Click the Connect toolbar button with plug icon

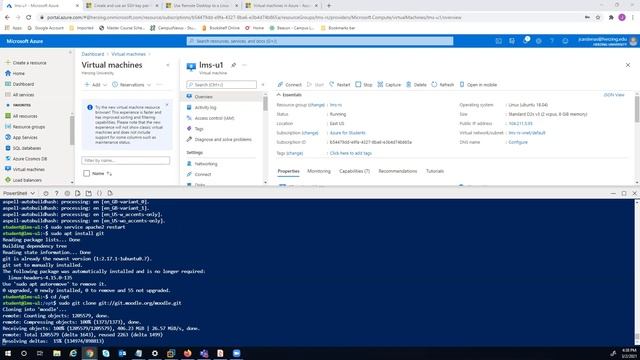click(x=289, y=84)
